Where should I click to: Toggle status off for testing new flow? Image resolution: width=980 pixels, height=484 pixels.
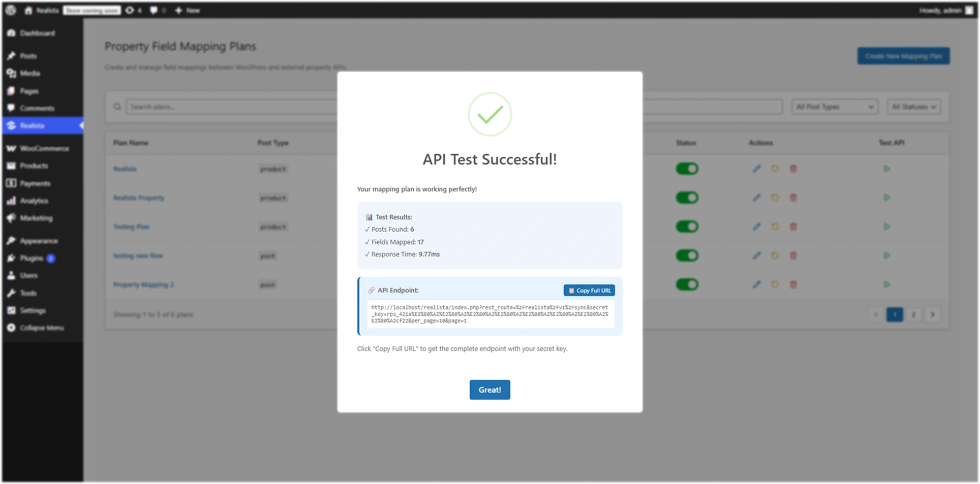pos(686,255)
